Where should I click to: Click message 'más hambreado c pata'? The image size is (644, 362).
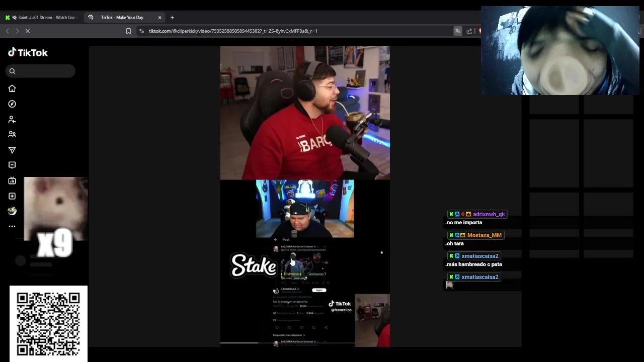point(473,264)
